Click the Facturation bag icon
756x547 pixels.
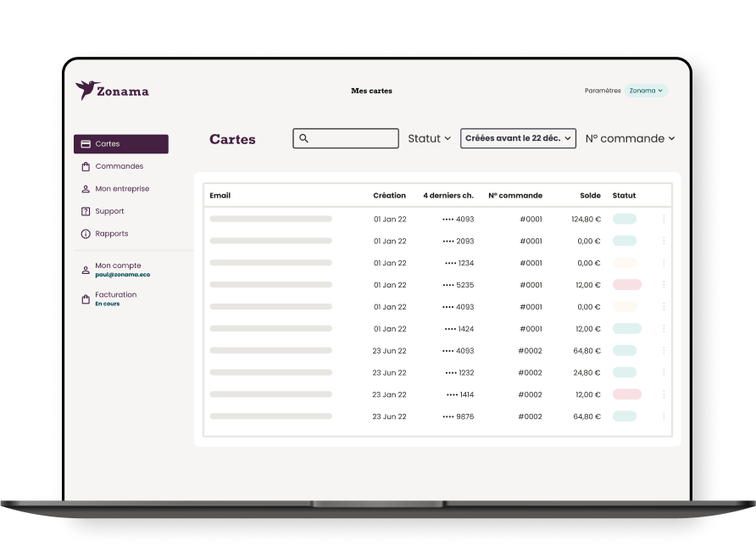coord(85,299)
